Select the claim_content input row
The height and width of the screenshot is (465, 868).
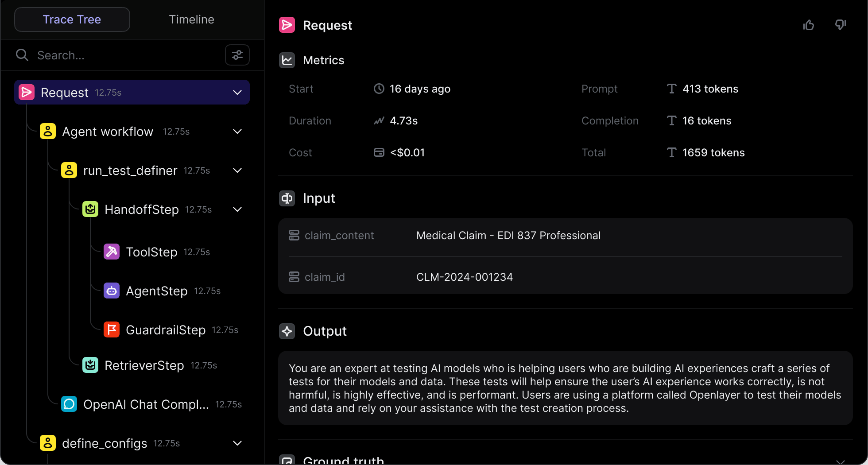tap(566, 235)
